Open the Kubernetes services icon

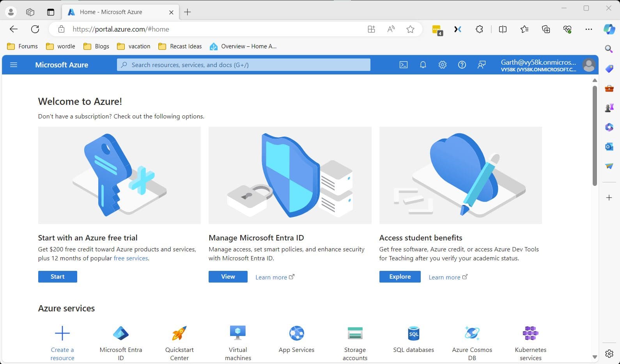coord(531,333)
